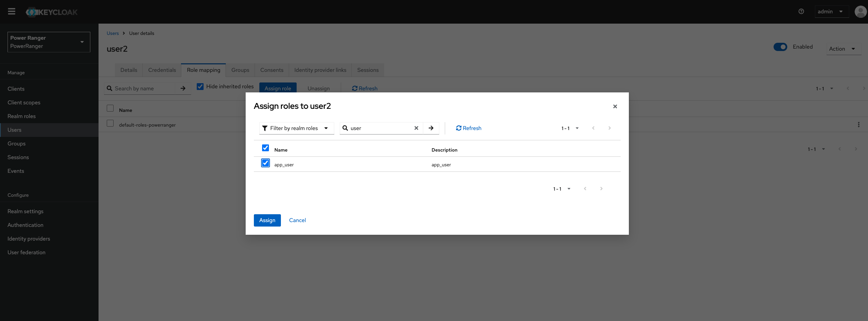
Task: Click Refresh in the Assign roles dialog
Action: (469, 128)
